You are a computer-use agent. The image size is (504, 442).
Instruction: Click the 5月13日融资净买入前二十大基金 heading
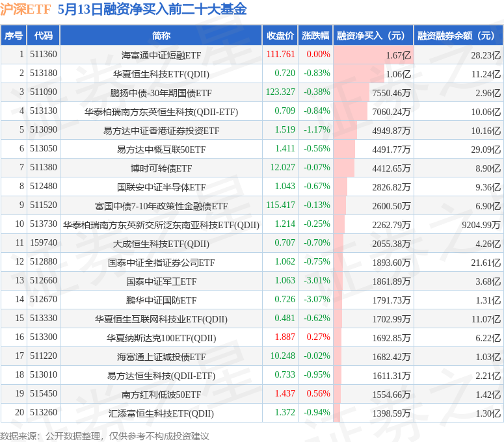point(152,10)
